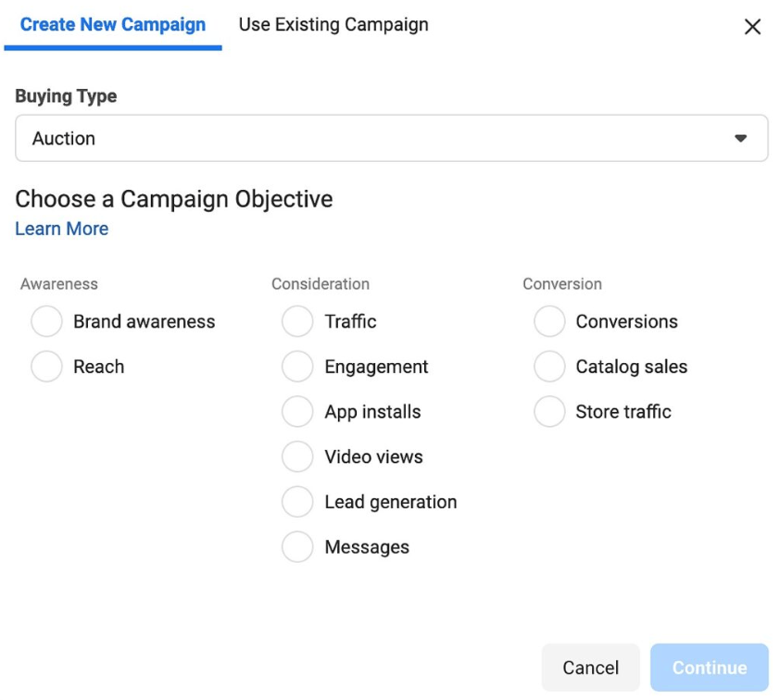Select the Create New Campaign tab
The height and width of the screenshot is (700, 780).
coord(113,25)
